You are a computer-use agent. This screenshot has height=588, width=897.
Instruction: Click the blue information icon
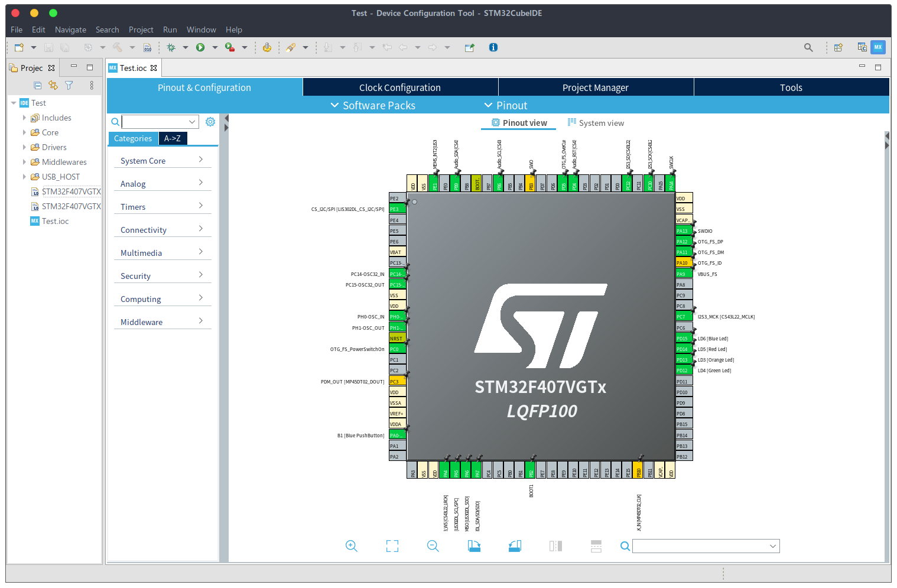click(493, 47)
